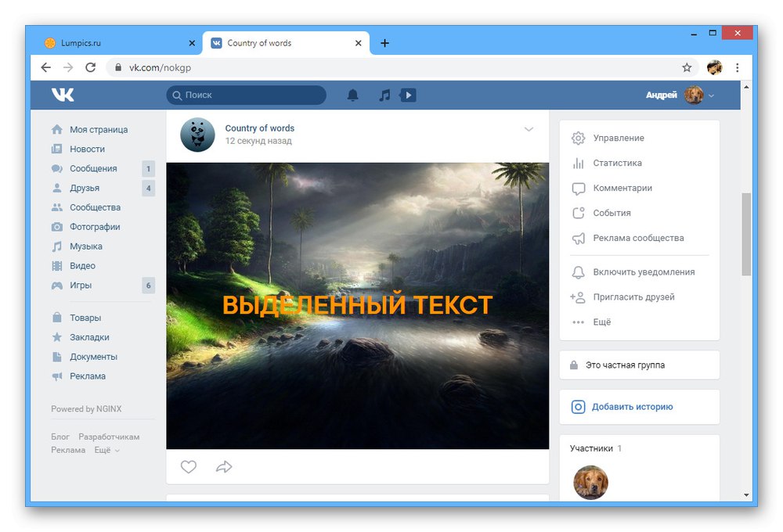Click the Управление gear icon
This screenshot has height=532, width=783.
(x=579, y=138)
